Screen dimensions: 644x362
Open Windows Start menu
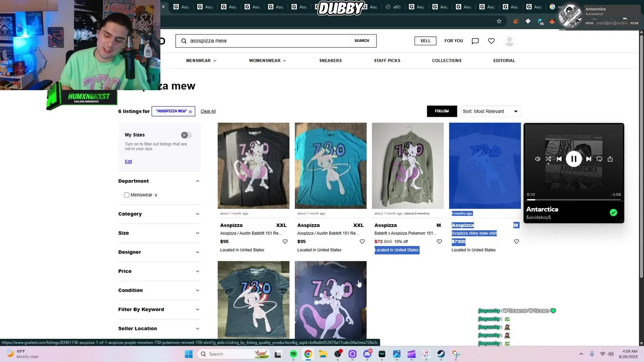189,354
